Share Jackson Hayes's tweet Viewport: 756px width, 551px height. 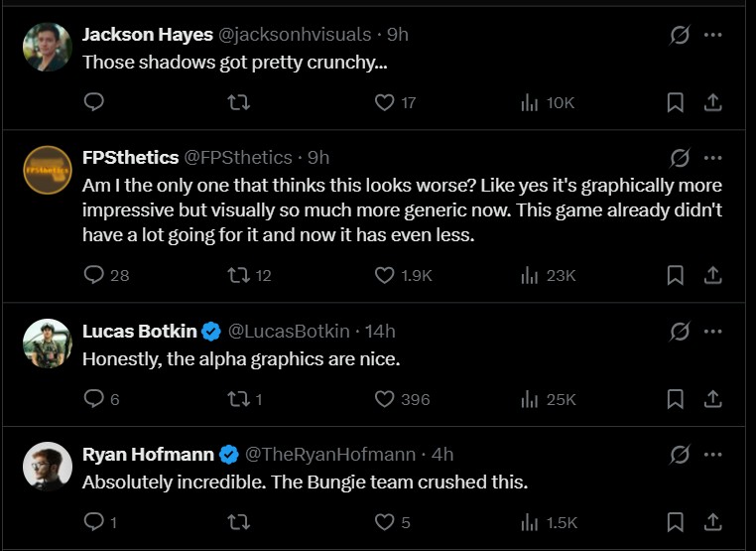point(712,102)
